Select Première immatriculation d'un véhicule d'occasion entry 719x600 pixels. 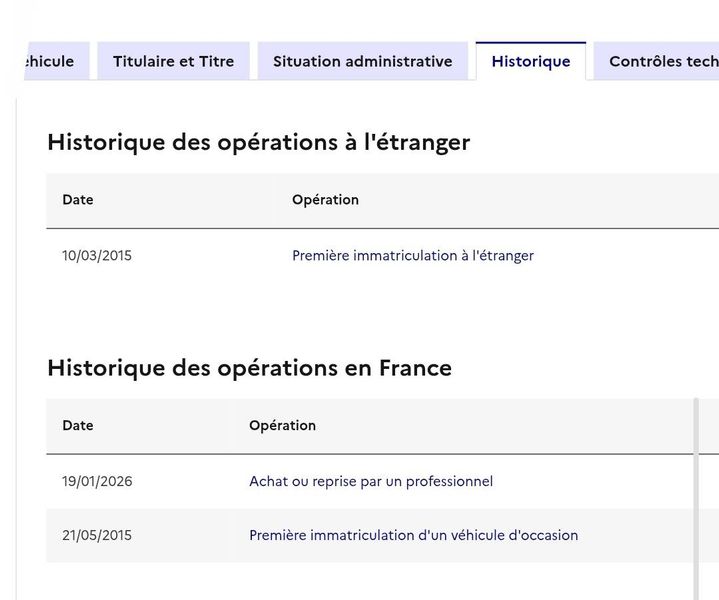[x=414, y=535]
